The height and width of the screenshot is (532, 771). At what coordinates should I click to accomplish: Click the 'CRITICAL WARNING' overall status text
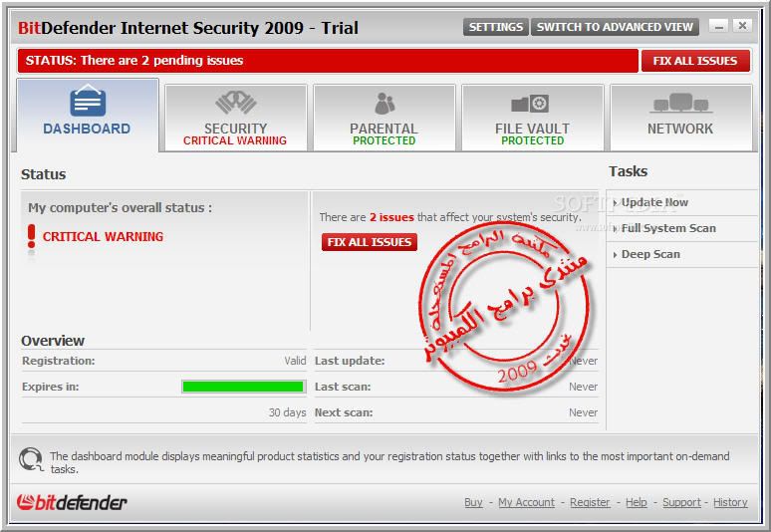(x=103, y=237)
